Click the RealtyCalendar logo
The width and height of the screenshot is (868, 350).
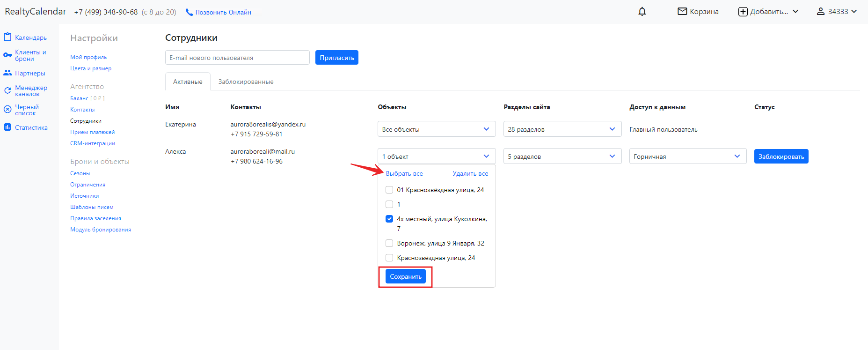pos(36,11)
